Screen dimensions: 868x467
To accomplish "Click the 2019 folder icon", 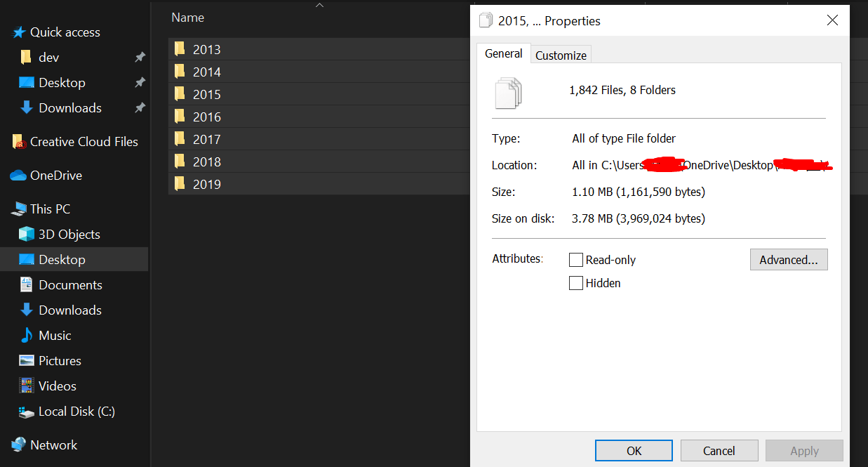I will pos(180,184).
